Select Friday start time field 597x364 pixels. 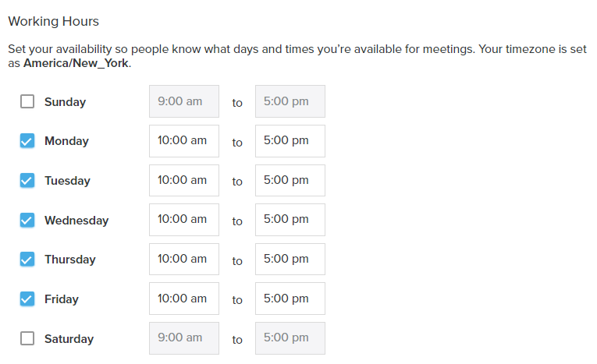(184, 299)
